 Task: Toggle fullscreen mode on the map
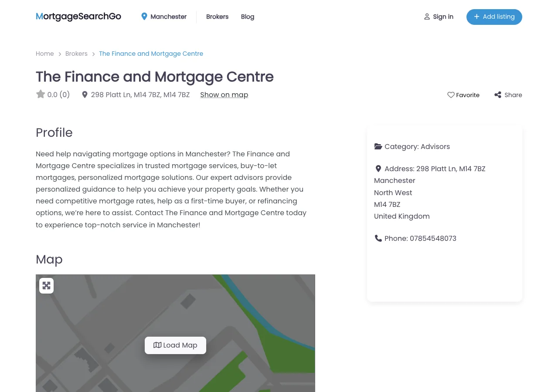tap(46, 285)
